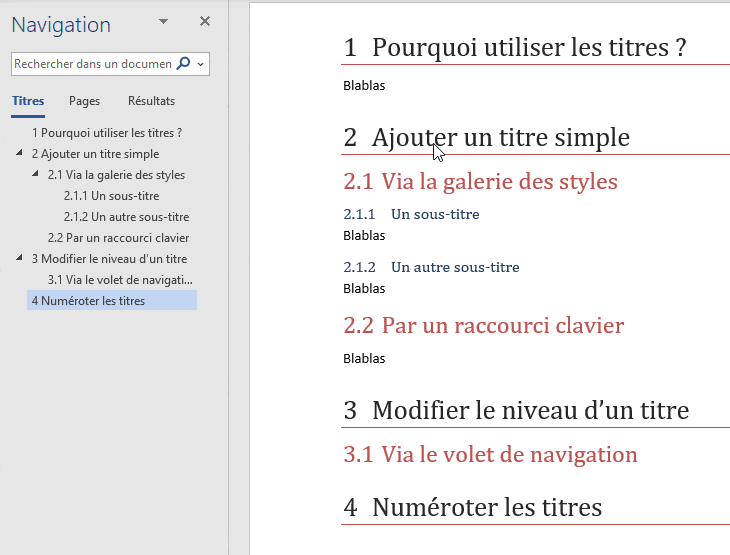This screenshot has height=555, width=730.
Task: Click 'Blablas' paragraph under 2.2 Par un raccourci clavier
Action: point(364,359)
